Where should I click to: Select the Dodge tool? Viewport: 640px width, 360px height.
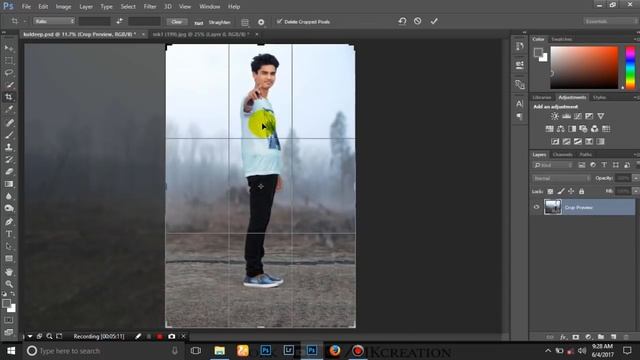(9, 209)
